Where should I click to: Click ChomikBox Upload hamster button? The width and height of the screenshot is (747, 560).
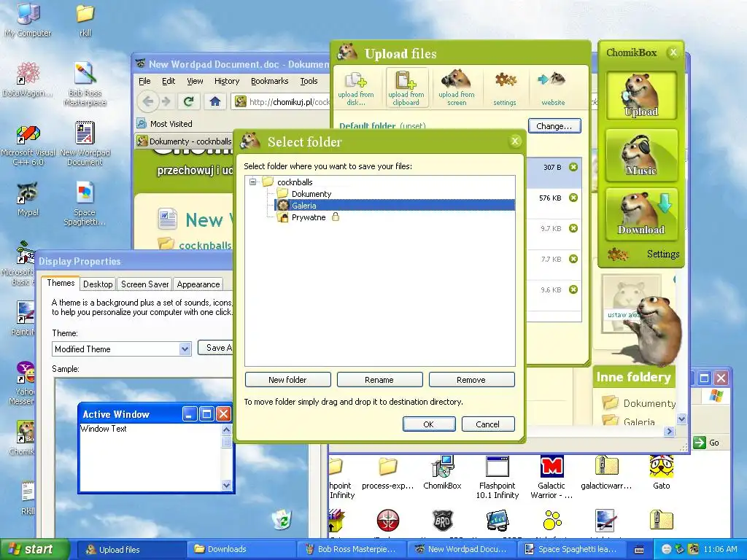click(x=641, y=96)
